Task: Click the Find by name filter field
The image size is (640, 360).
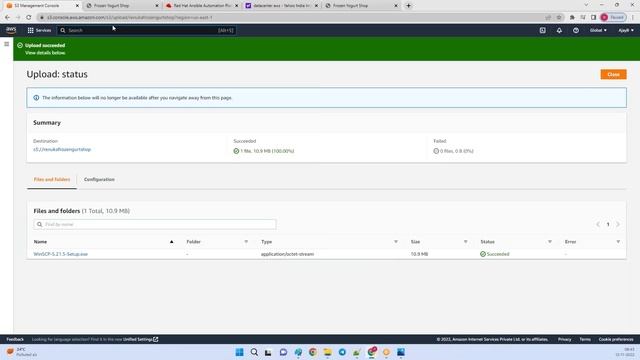Action: 155,224
